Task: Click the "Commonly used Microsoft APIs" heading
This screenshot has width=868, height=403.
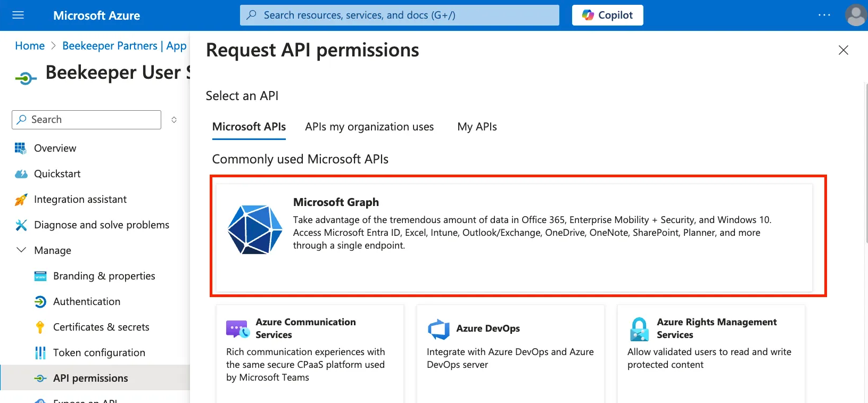Action: tap(300, 159)
